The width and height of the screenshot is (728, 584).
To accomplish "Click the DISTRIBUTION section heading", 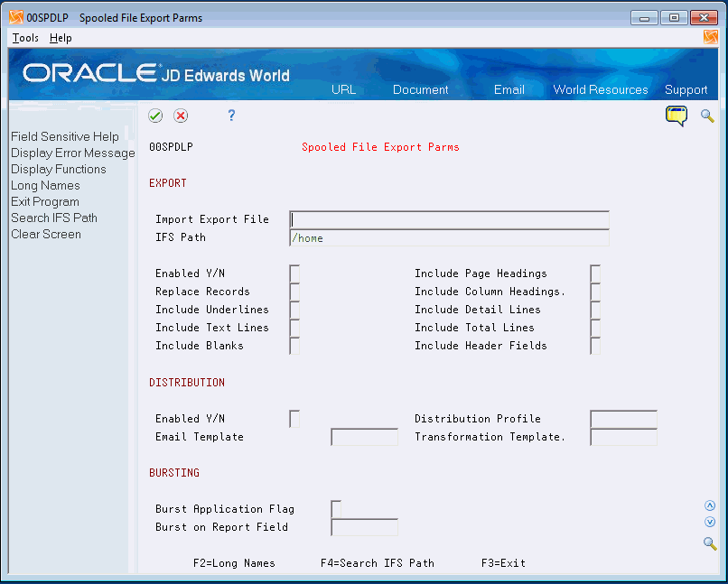I will pyautogui.click(x=187, y=383).
